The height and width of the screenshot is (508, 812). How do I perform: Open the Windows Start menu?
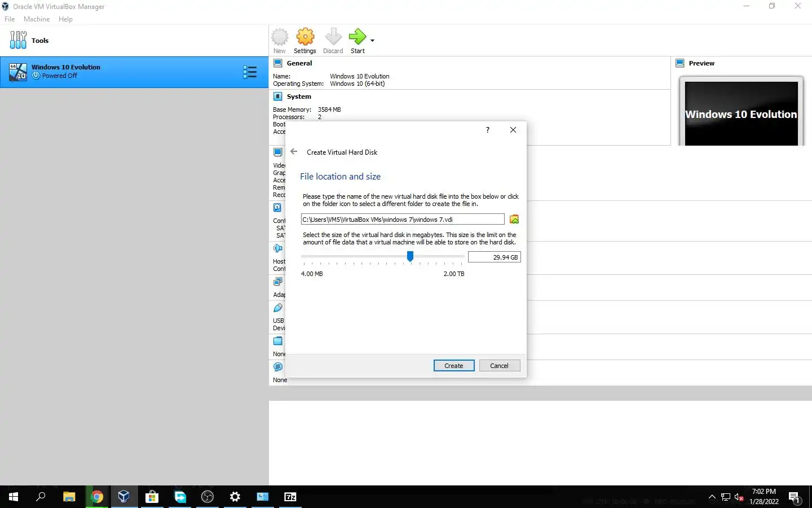14,497
